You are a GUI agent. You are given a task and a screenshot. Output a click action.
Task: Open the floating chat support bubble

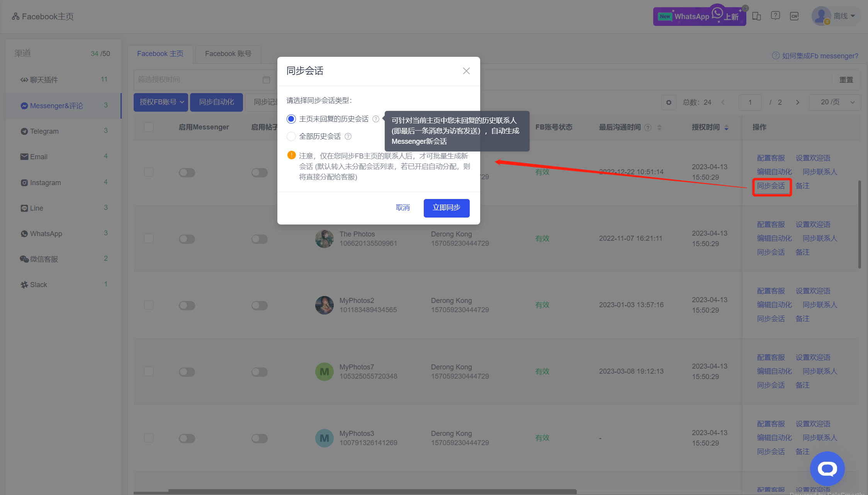[827, 469]
